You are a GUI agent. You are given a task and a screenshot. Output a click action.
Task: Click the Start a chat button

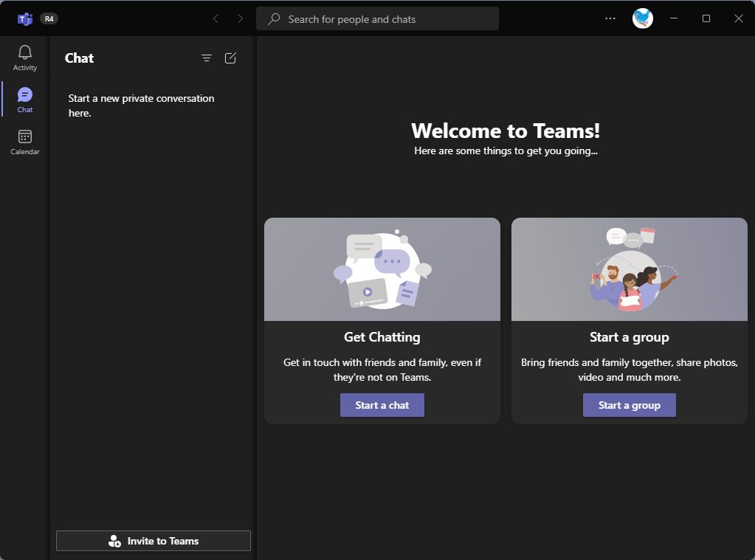[x=382, y=405]
